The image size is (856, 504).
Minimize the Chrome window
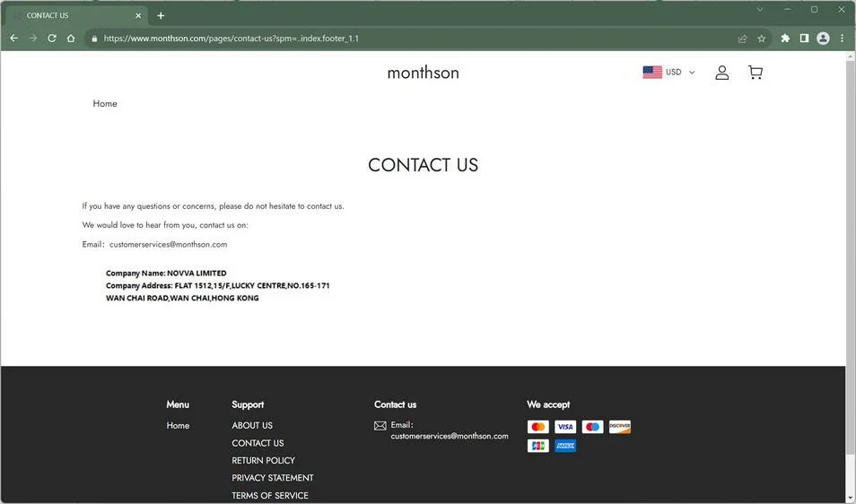coord(787,9)
